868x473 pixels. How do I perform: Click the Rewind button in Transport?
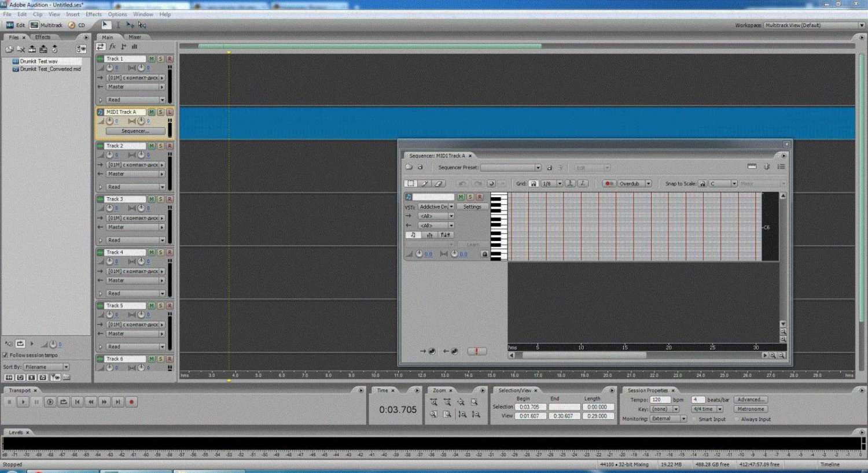point(91,402)
